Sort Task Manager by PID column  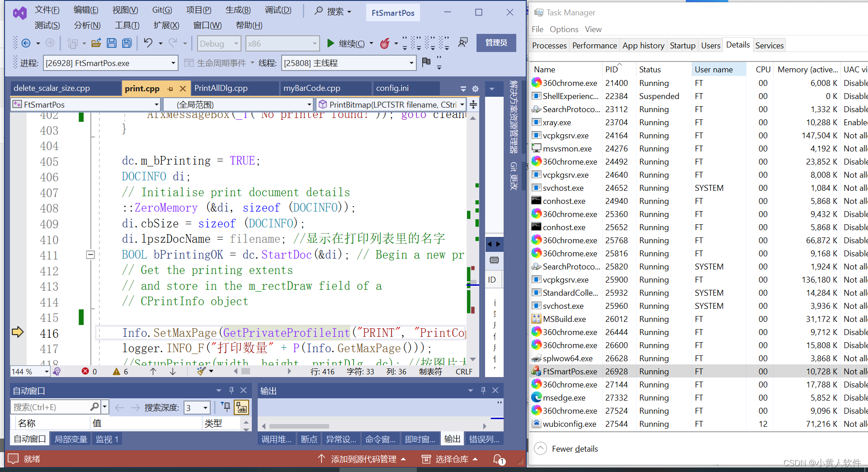click(x=618, y=69)
